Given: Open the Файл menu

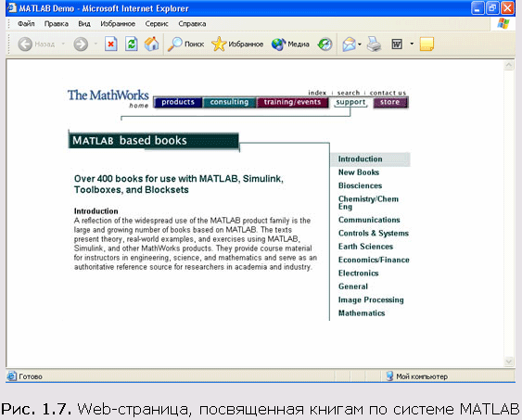Looking at the screenshot, I should click(x=26, y=23).
